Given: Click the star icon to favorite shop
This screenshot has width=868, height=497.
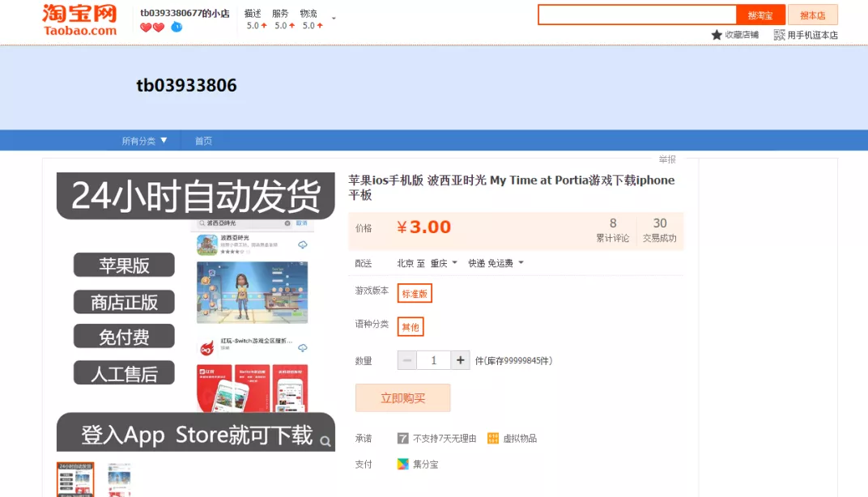Looking at the screenshot, I should click(717, 35).
